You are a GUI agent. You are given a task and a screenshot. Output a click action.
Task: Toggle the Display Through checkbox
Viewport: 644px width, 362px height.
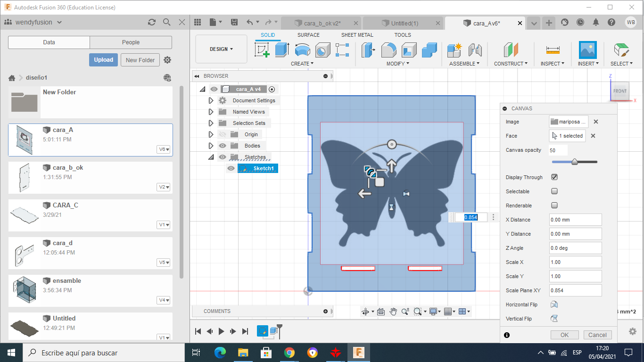click(554, 177)
